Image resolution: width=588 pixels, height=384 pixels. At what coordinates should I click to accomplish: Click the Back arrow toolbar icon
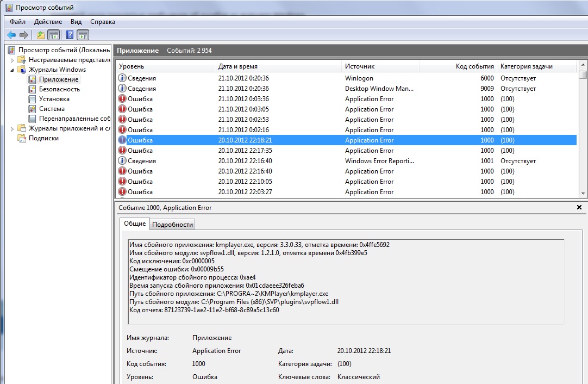[x=11, y=35]
